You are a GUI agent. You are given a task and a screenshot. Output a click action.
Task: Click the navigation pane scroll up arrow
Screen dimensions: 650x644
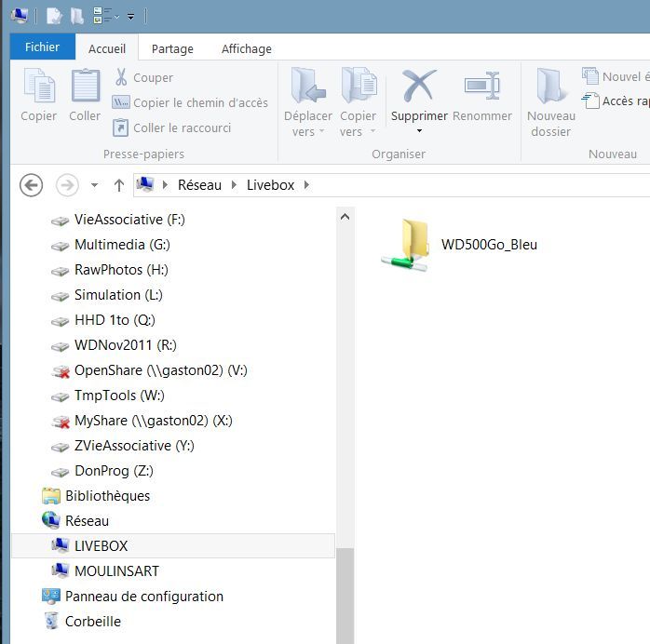point(345,217)
